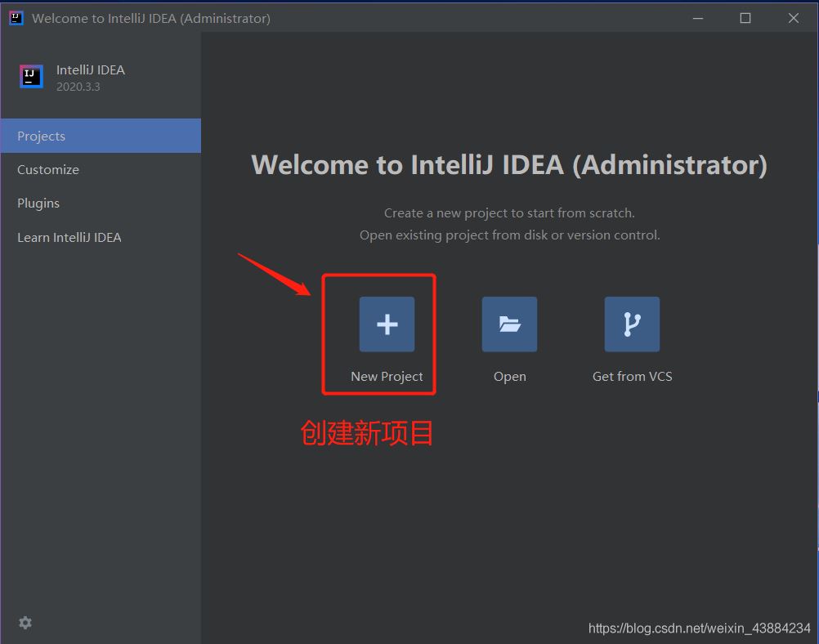Image resolution: width=819 pixels, height=644 pixels.
Task: Click the app icon in the title bar
Action: tap(16, 18)
